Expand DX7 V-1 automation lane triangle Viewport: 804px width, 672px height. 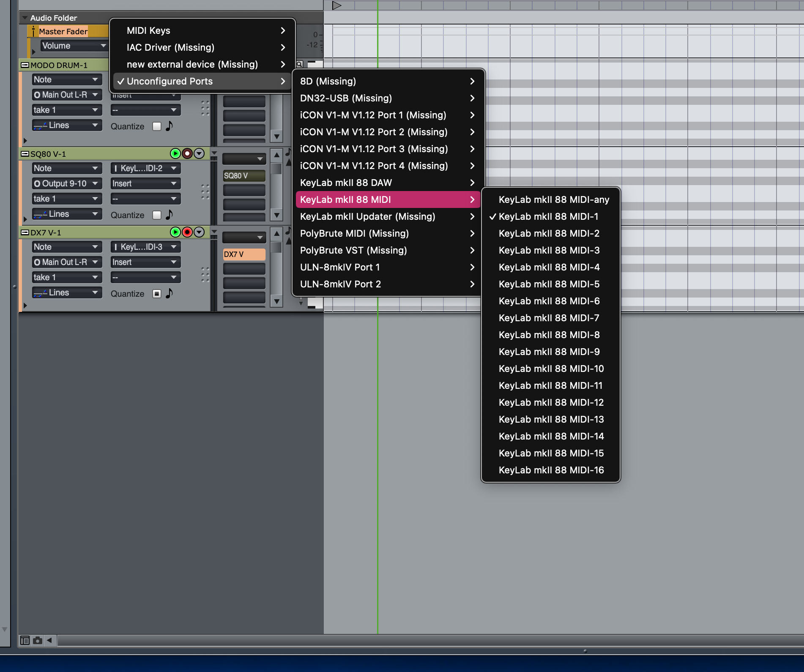(25, 306)
